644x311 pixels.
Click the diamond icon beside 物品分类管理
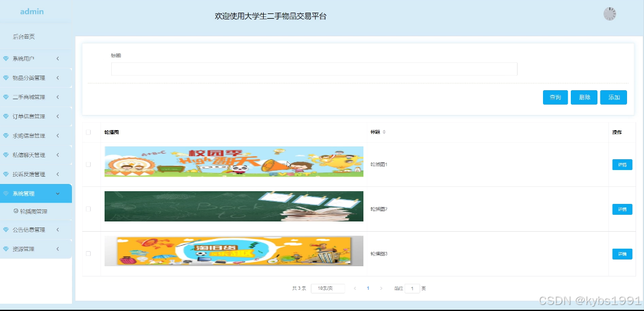pos(6,78)
